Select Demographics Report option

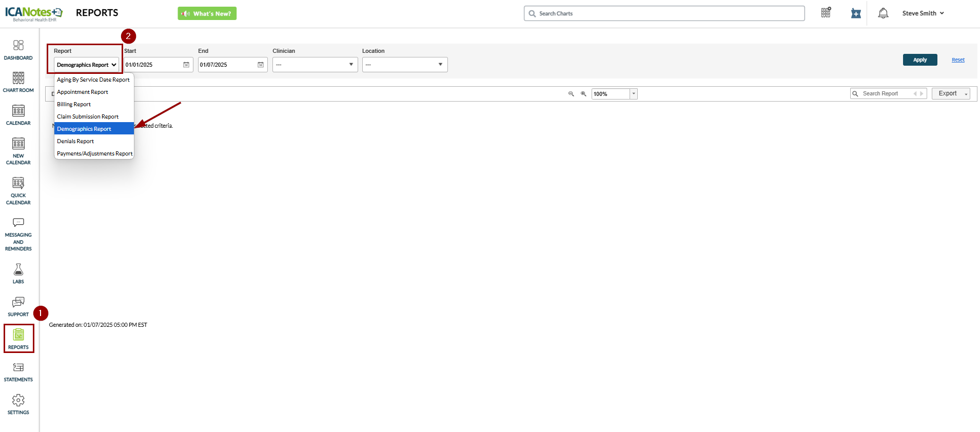coord(94,129)
